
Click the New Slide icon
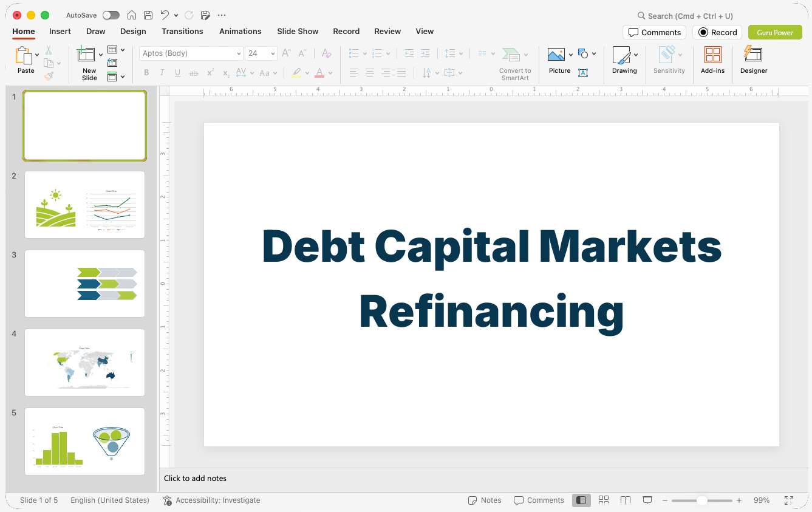tap(86, 55)
